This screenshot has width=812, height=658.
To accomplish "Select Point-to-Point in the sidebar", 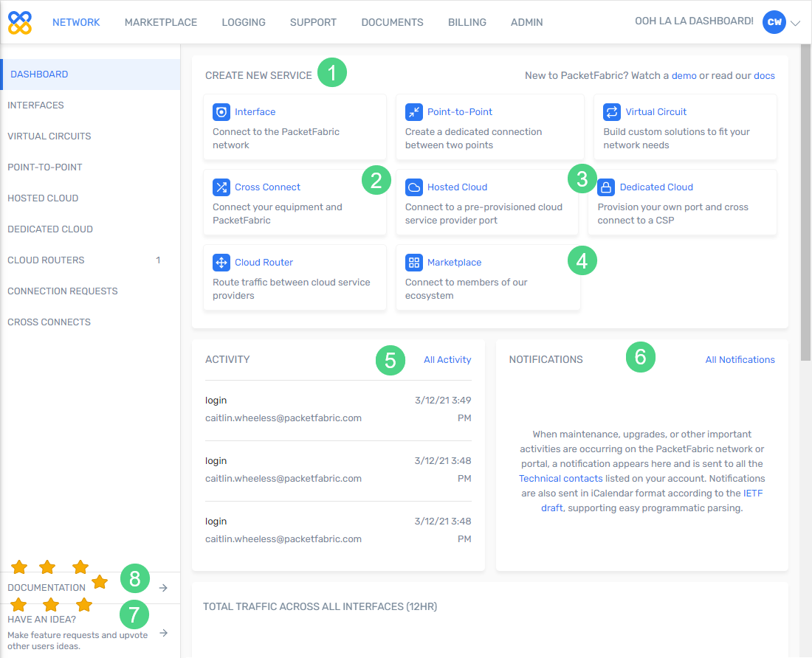I will pyautogui.click(x=90, y=167).
